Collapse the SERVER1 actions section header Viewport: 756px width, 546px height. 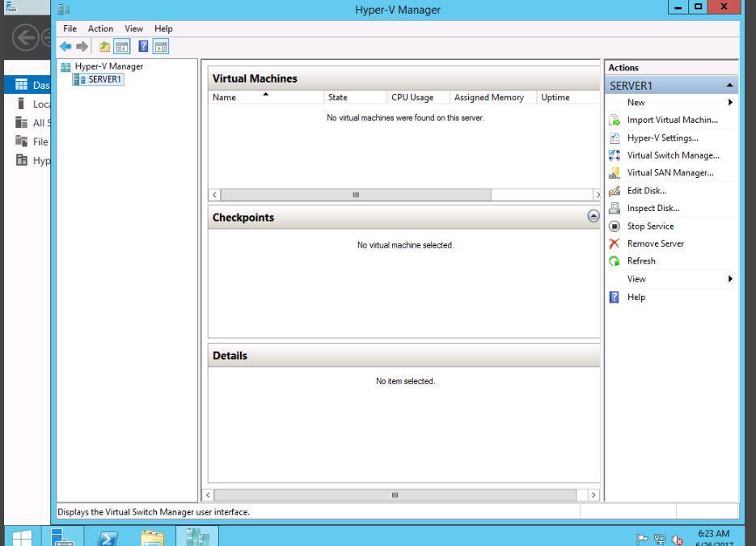click(x=729, y=85)
